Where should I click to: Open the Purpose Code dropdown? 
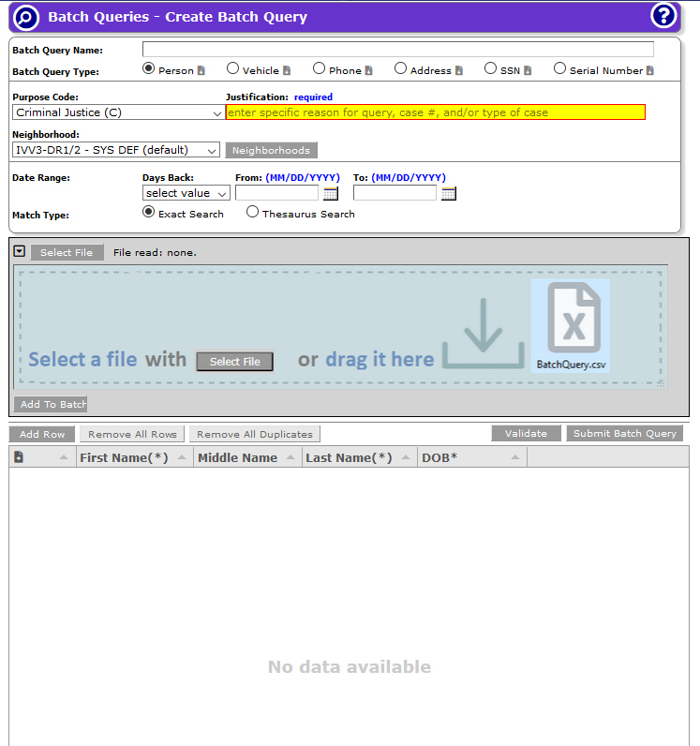[x=118, y=112]
